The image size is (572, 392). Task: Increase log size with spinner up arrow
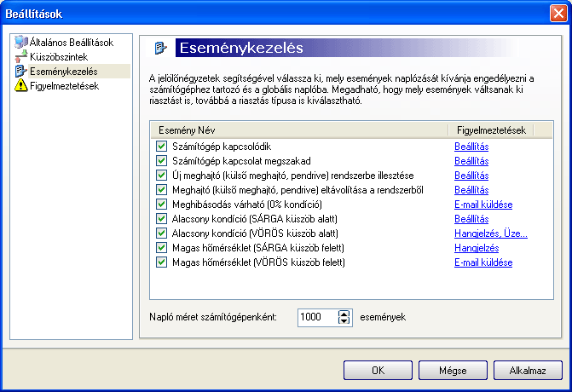point(344,313)
